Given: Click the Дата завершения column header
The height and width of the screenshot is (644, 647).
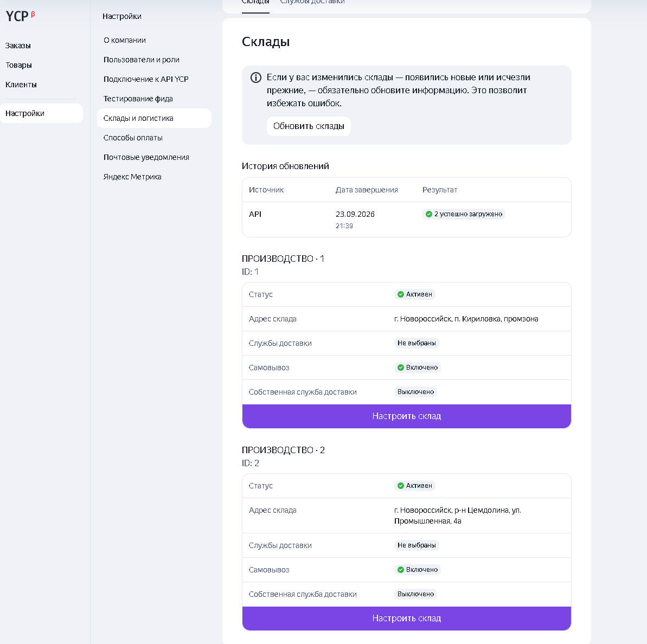Looking at the screenshot, I should point(367,190).
